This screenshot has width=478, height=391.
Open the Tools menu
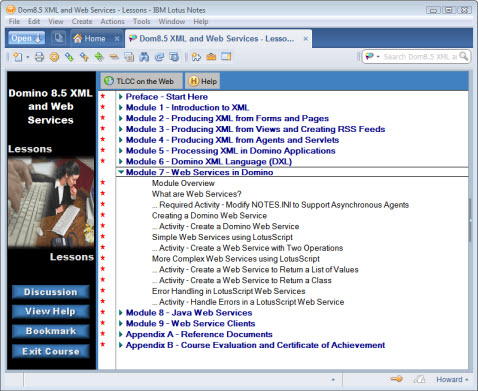(142, 22)
